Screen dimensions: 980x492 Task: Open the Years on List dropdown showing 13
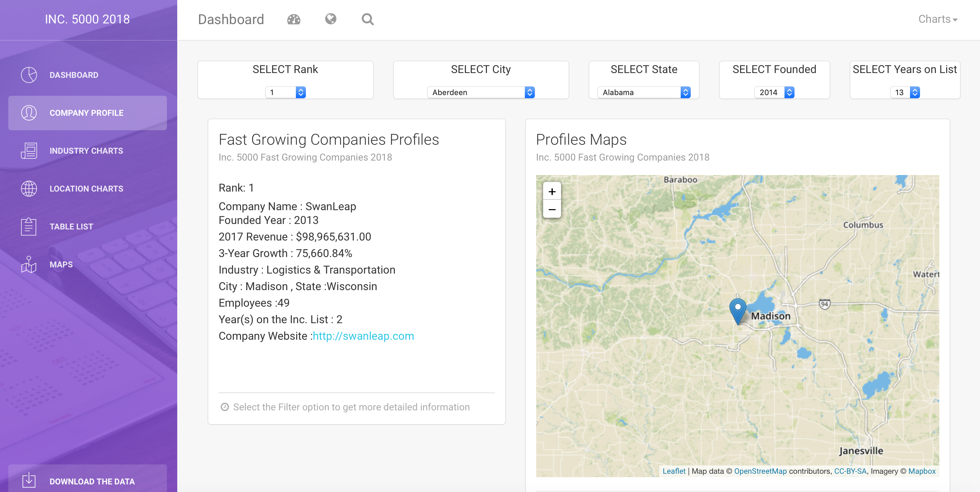coord(905,92)
